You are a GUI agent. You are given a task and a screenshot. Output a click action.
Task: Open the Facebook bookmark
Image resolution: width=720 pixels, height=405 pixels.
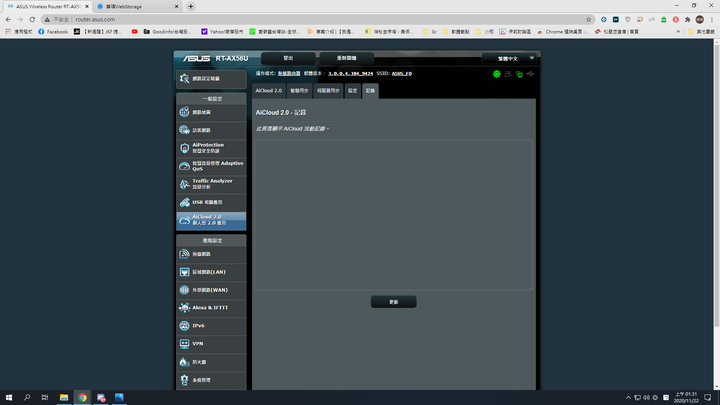53,32
